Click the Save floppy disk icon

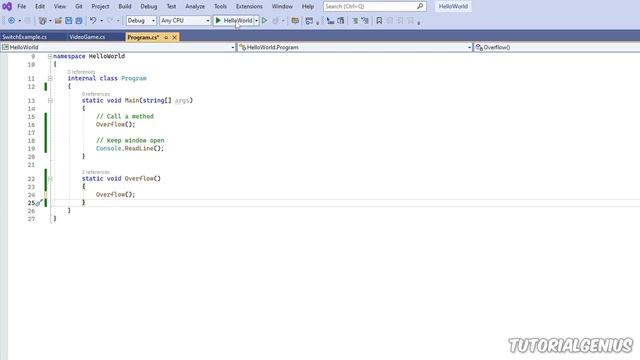(69, 20)
